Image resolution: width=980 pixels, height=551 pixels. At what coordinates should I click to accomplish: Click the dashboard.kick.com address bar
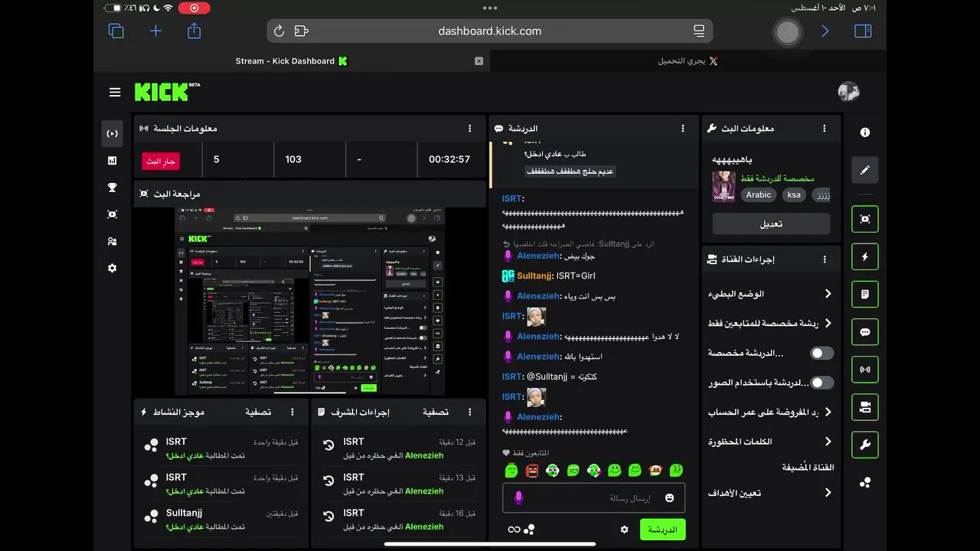[x=490, y=31]
